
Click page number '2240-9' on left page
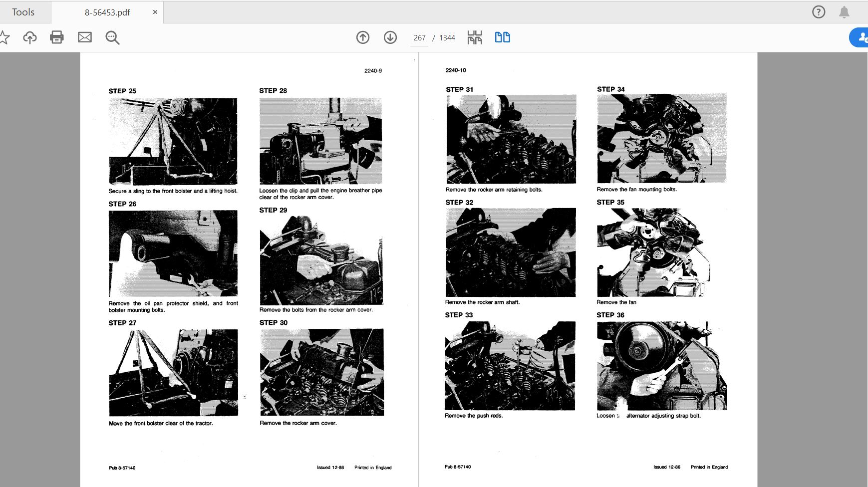[x=373, y=71]
